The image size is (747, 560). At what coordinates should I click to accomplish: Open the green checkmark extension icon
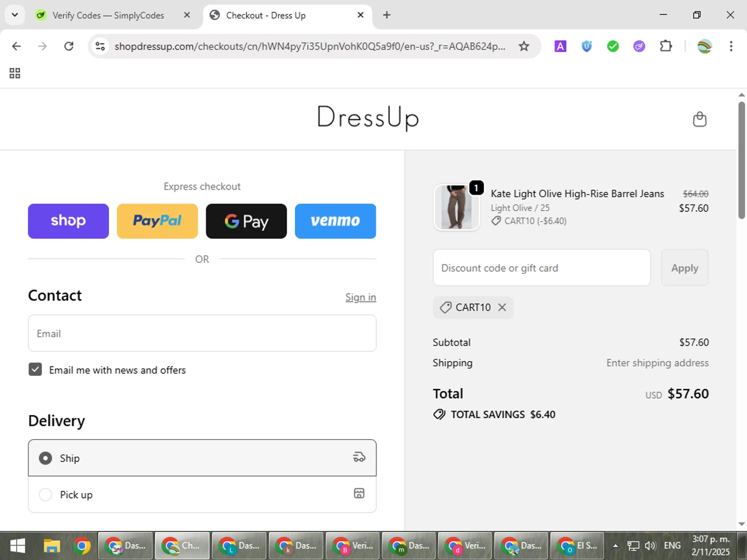(x=613, y=46)
